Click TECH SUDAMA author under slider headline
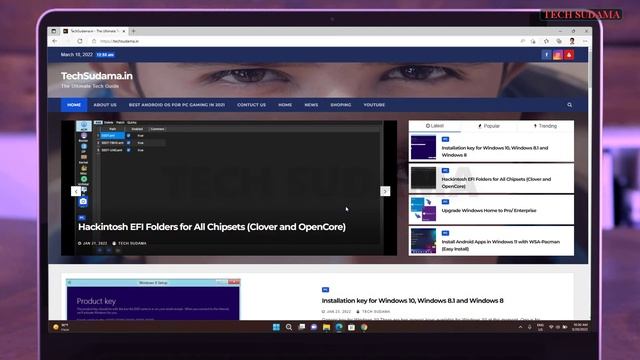 [x=132, y=243]
